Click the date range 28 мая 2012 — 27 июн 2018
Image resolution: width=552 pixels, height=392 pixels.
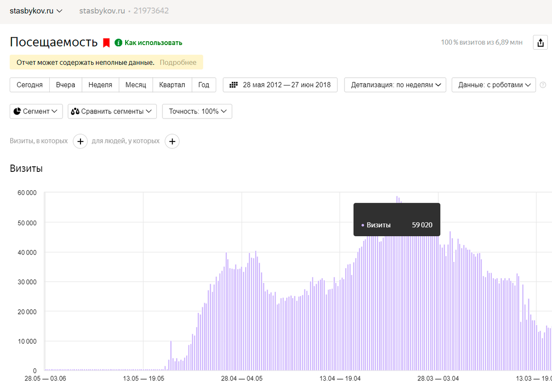[286, 85]
